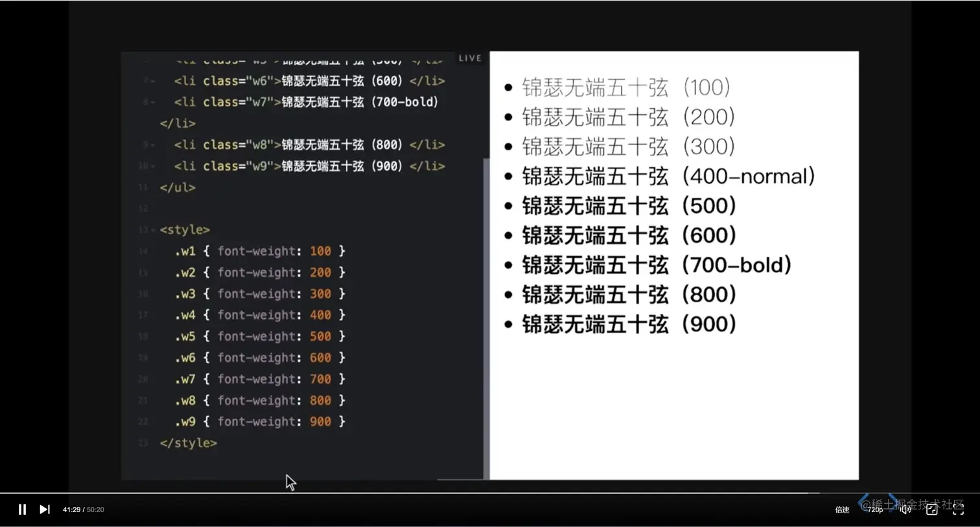Click the .w3 font-weight: 300 rule
The height and width of the screenshot is (527, 980).
[x=260, y=294]
